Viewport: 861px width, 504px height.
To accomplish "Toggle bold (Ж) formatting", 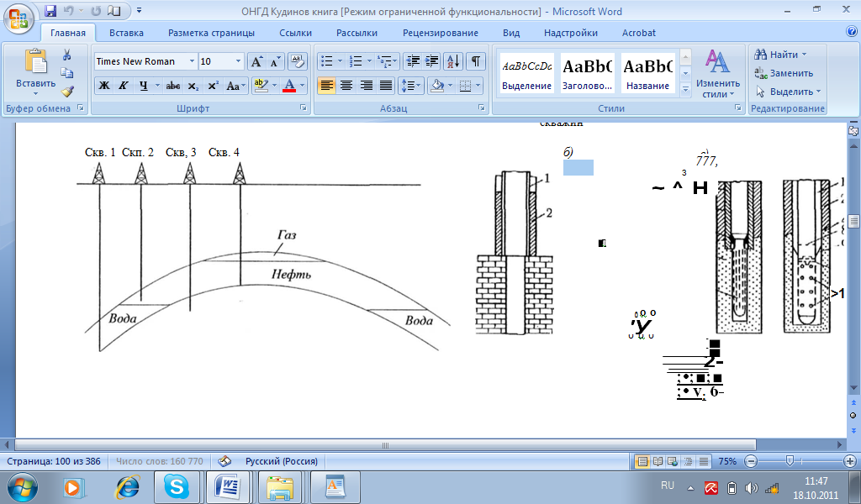I will pyautogui.click(x=104, y=86).
